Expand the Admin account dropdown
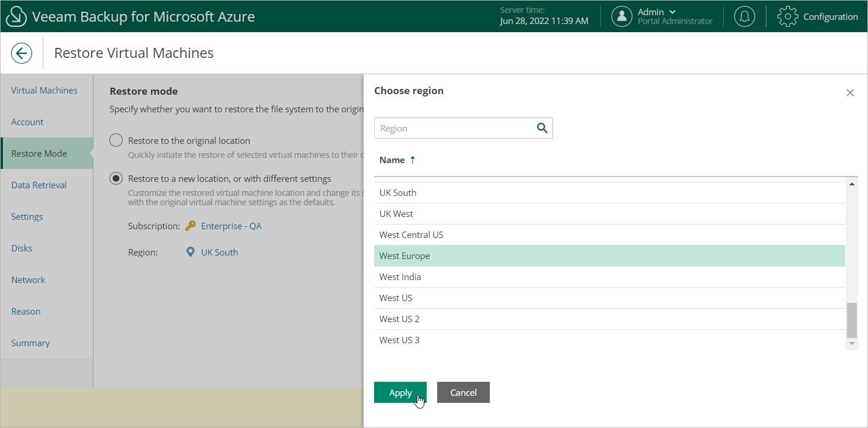This screenshot has width=868, height=428. click(x=672, y=12)
